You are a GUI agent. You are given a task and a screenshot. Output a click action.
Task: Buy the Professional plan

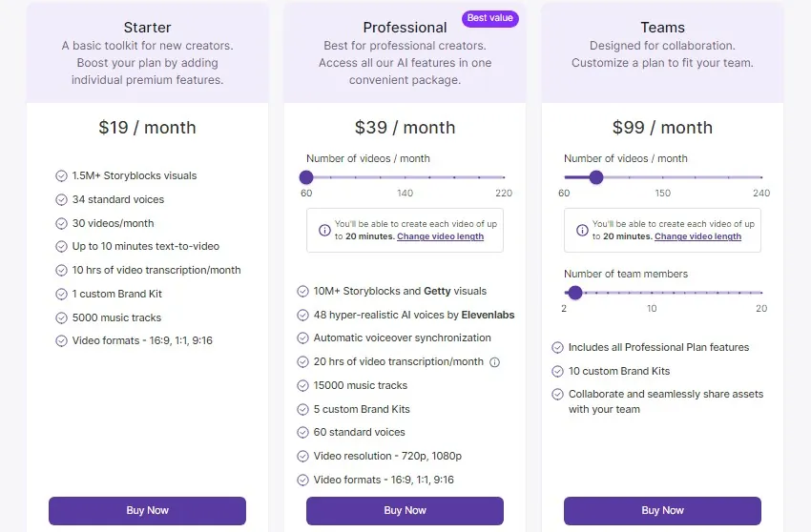pyautogui.click(x=405, y=510)
